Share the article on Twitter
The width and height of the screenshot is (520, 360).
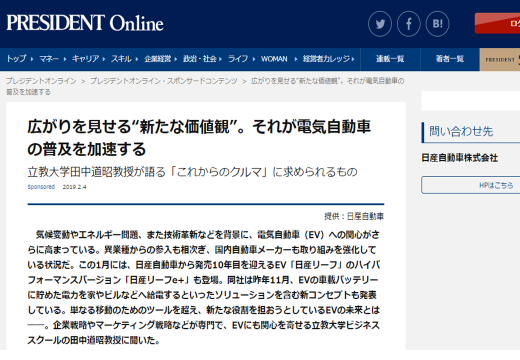380,24
